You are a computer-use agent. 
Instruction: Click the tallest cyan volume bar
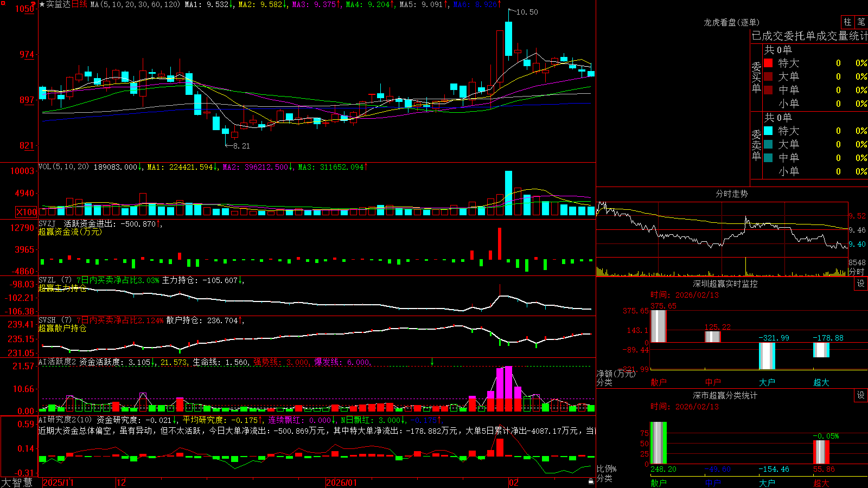pyautogui.click(x=508, y=193)
